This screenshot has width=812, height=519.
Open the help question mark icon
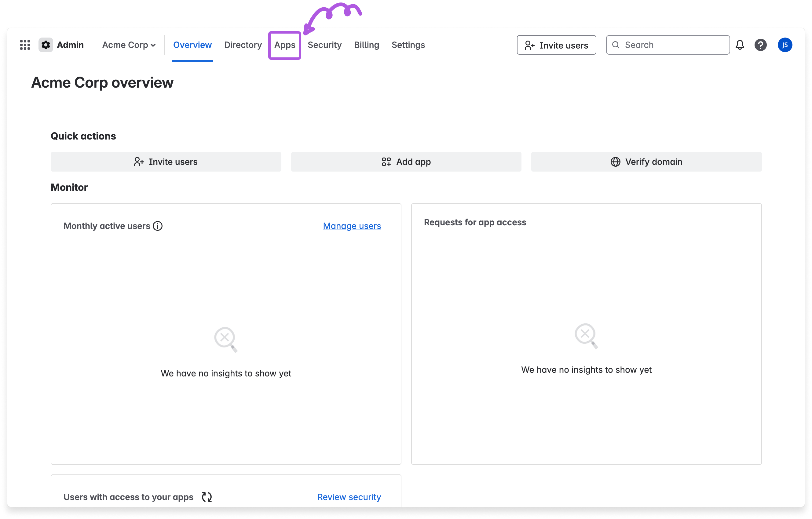click(x=760, y=45)
